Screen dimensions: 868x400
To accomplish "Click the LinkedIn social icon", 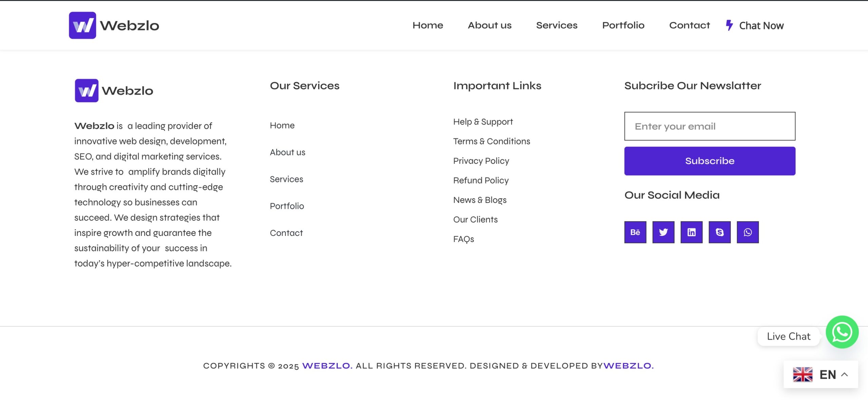I will coord(691,232).
